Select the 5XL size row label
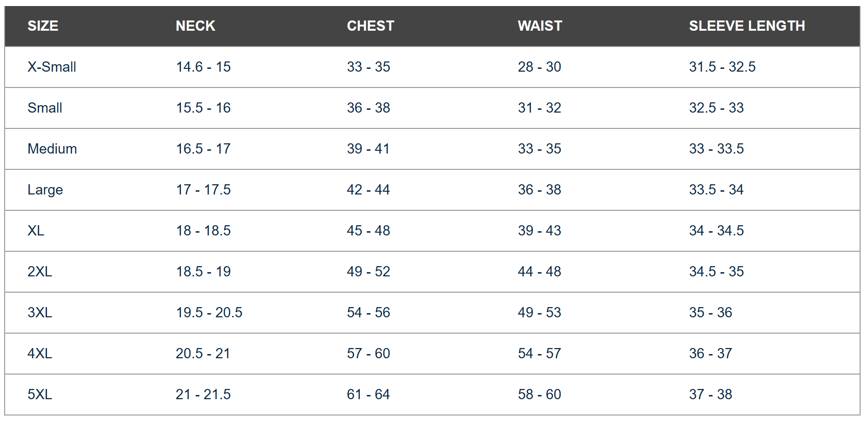 [x=40, y=395]
